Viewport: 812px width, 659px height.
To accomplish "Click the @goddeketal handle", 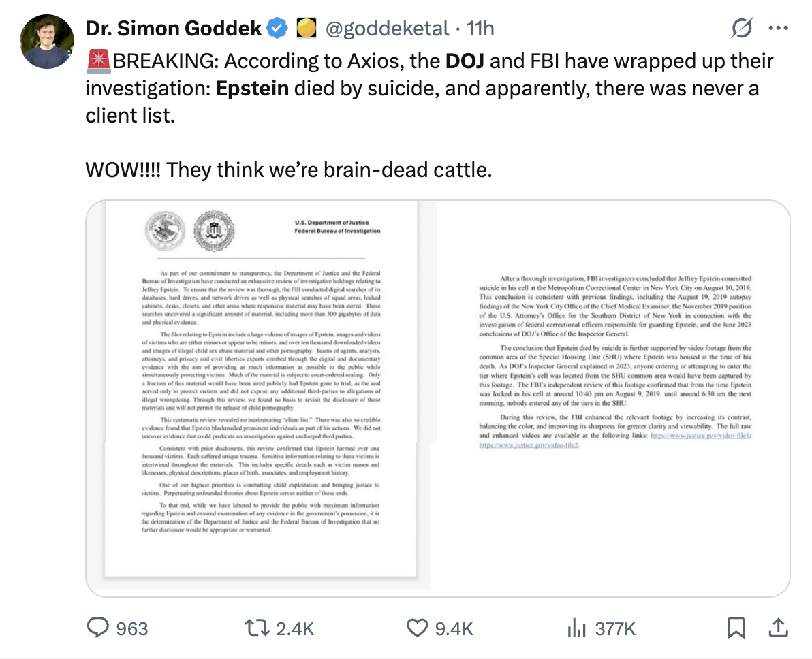I will pyautogui.click(x=387, y=28).
